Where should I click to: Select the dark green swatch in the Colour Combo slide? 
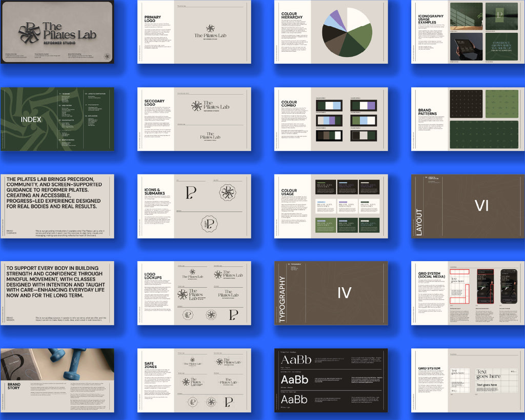pos(321,105)
